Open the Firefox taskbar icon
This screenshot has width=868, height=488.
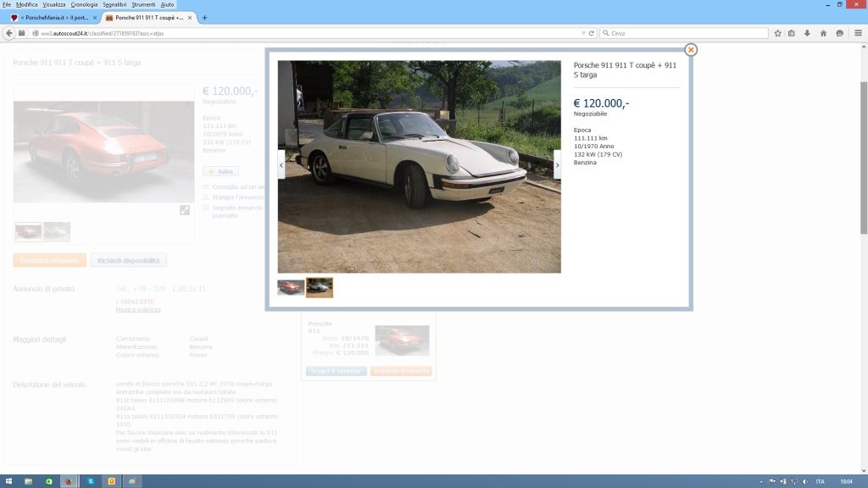coord(69,481)
